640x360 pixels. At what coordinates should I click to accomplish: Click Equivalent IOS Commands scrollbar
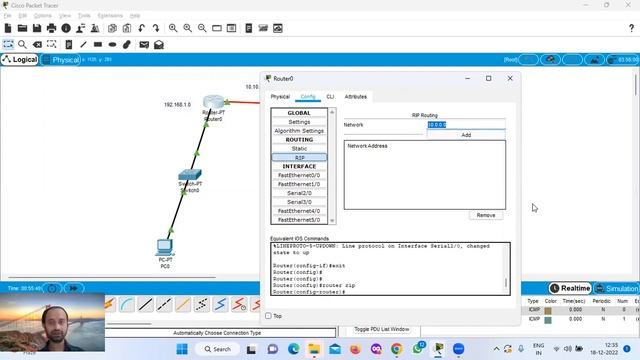click(506, 283)
